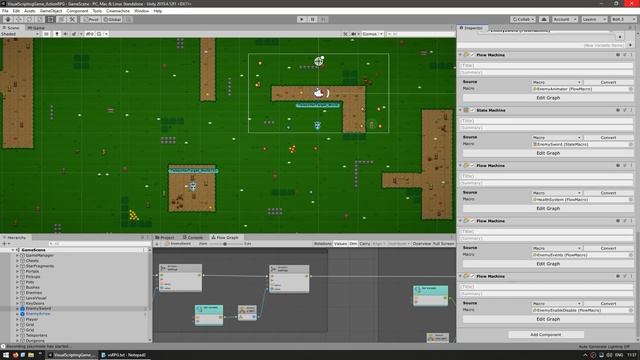
Task: Click Edit Graph under EnemyAnimator macro
Action: point(548,98)
